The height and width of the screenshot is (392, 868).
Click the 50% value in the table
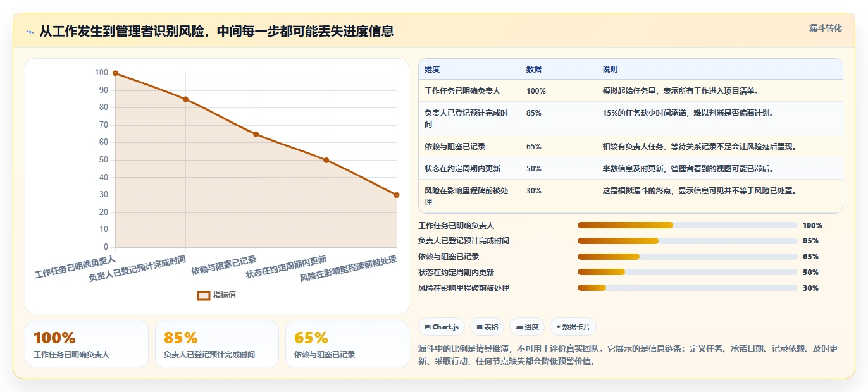click(x=534, y=169)
